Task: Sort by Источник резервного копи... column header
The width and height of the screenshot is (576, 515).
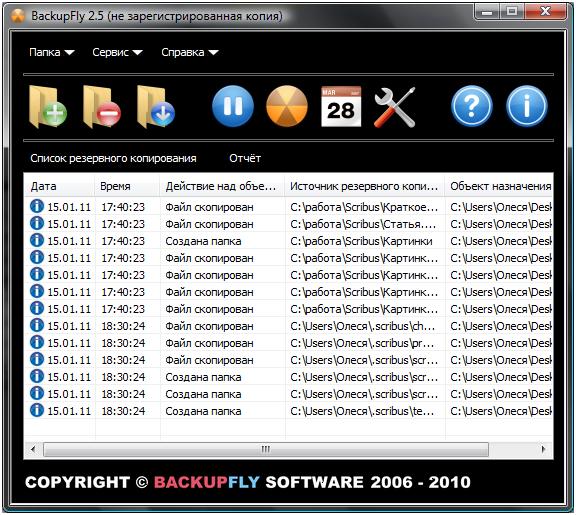Action: click(365, 186)
